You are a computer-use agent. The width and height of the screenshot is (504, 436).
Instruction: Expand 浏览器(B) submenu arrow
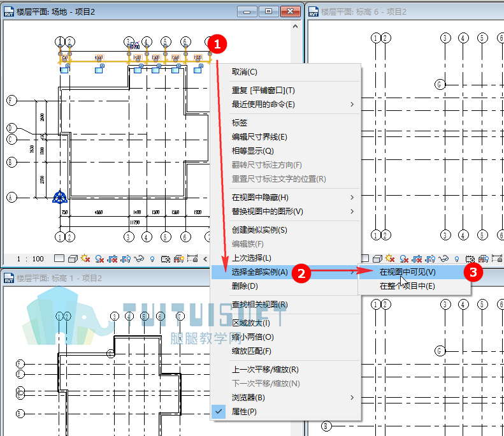[x=352, y=397]
